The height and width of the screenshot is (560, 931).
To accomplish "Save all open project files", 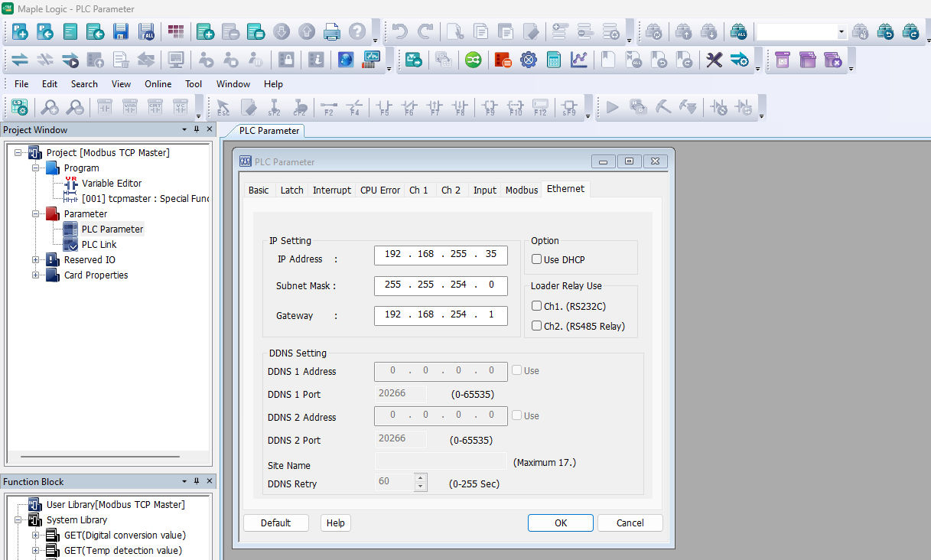I will (145, 31).
